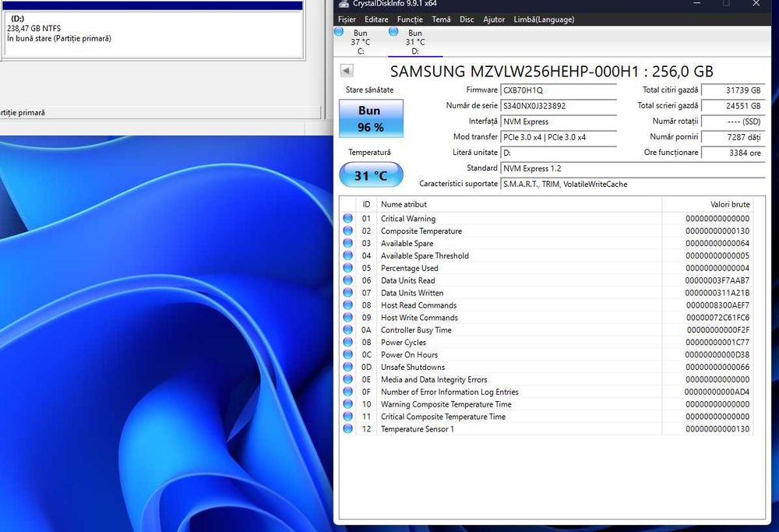Select the Power Cycles attribute name
The height and width of the screenshot is (532, 779).
pyautogui.click(x=404, y=342)
